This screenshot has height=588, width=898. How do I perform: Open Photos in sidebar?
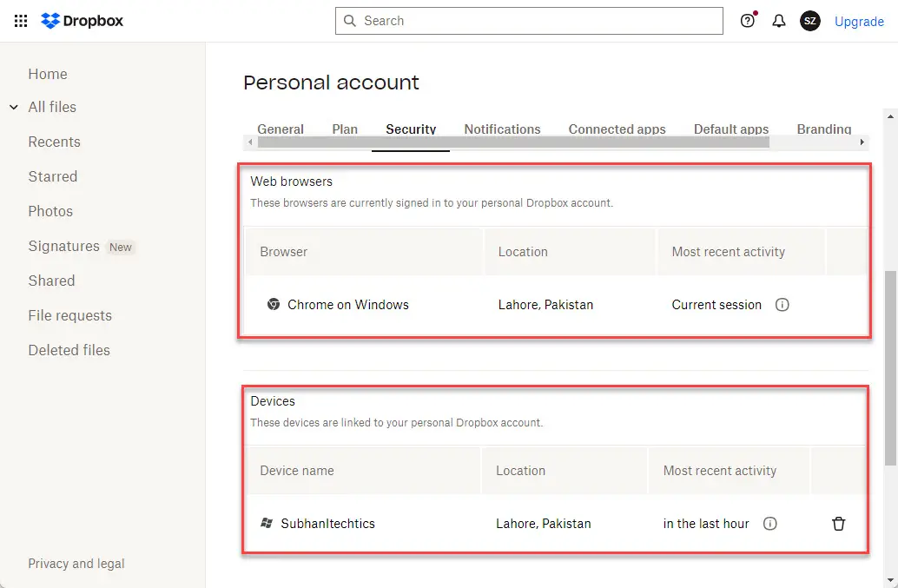tap(50, 211)
